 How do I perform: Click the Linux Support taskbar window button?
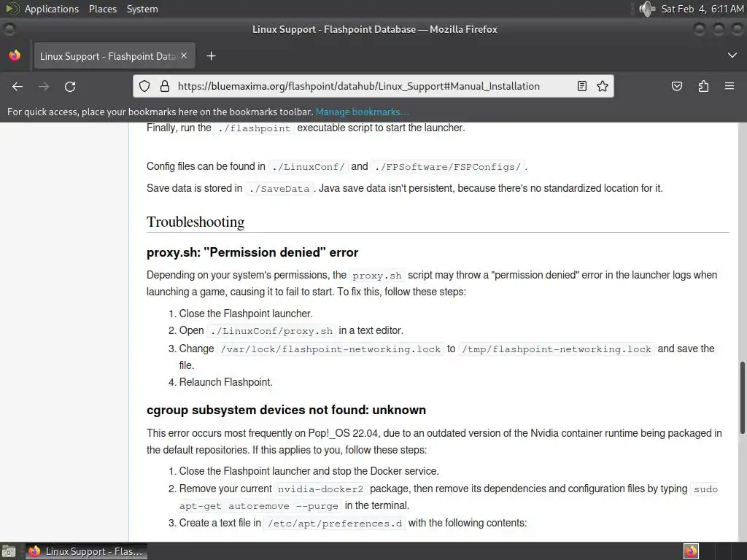point(86,551)
